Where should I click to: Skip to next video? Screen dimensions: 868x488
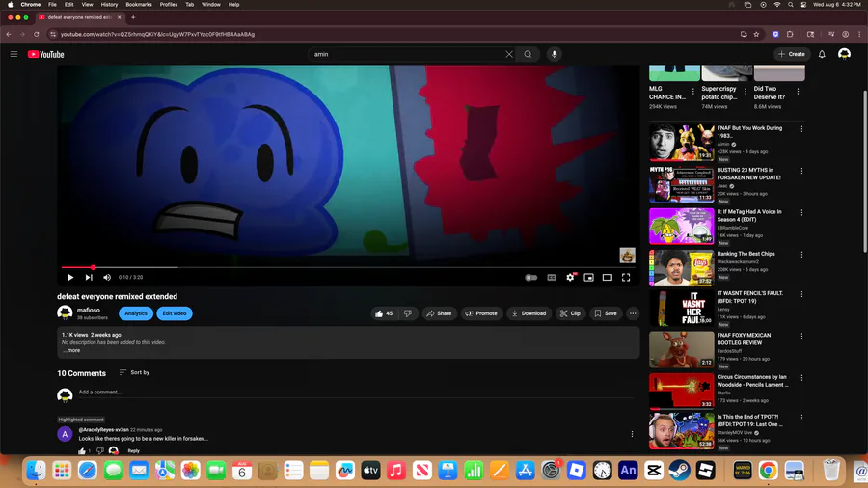tap(89, 277)
